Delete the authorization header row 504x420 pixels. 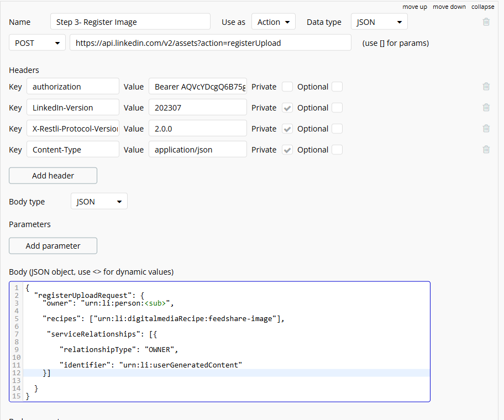click(486, 87)
